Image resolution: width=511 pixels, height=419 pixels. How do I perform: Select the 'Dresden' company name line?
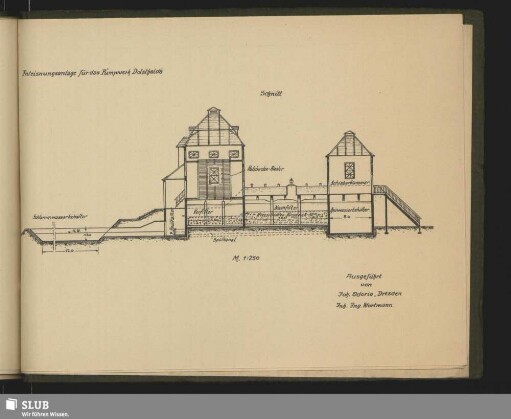[x=370, y=294]
